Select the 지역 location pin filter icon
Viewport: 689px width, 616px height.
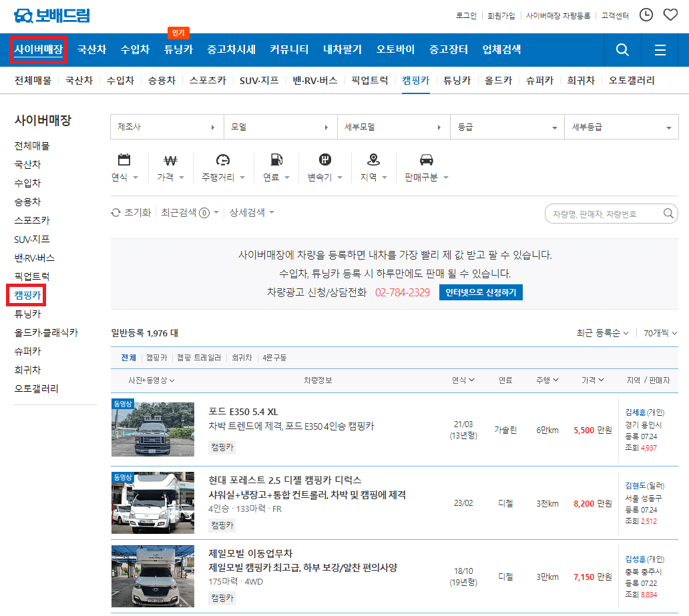coord(375,160)
